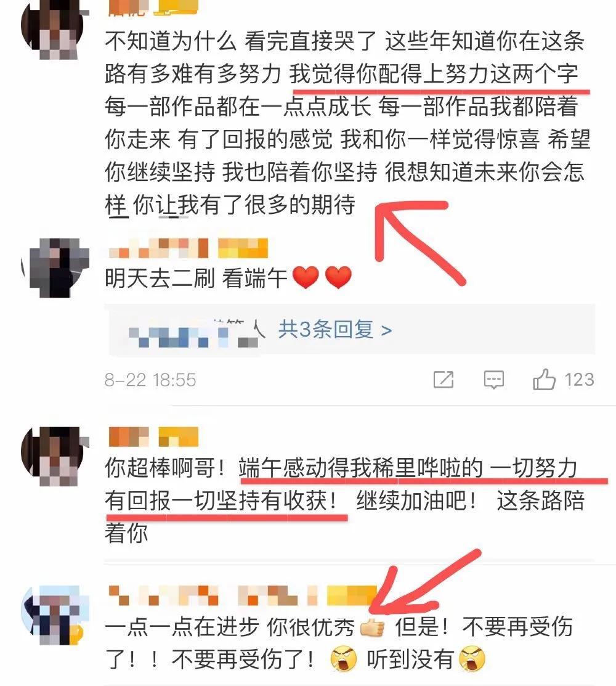Tap the username above 一点一点在进步 comment
The width and height of the screenshot is (616, 686).
coord(213,595)
